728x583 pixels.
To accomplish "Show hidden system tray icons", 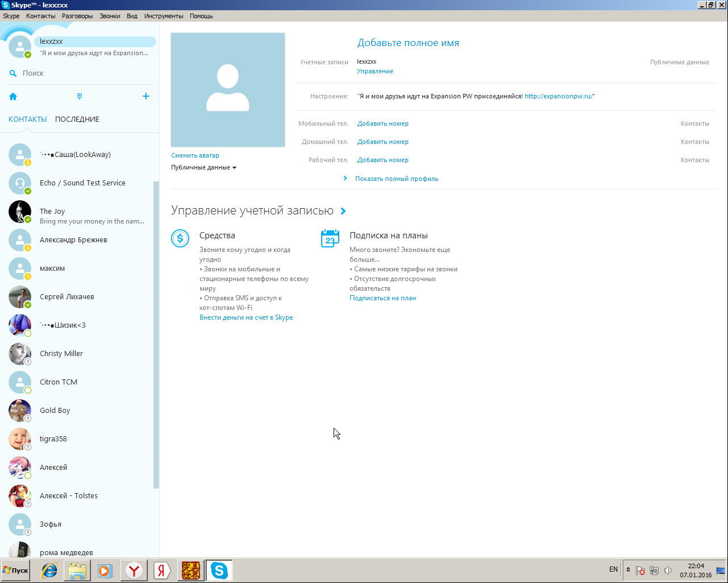I will click(x=628, y=570).
